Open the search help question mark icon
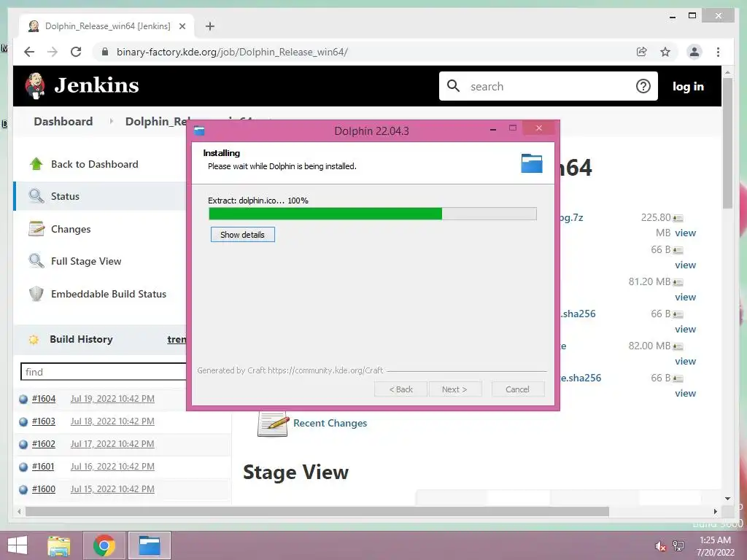 point(643,86)
